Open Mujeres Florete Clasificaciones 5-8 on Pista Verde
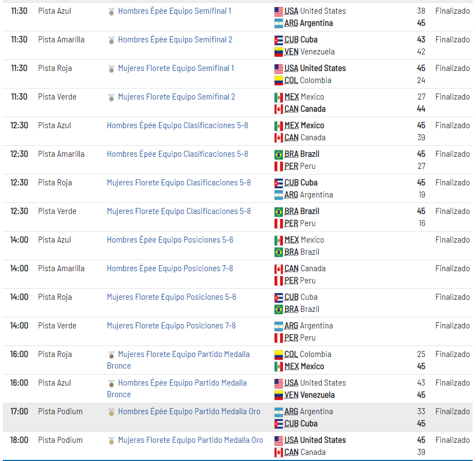The image size is (476, 461). [178, 211]
